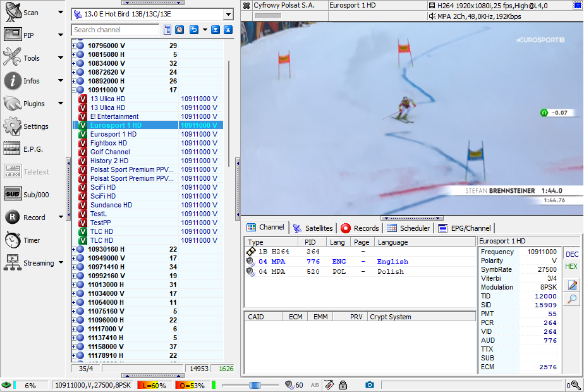Adjust the volume slider in the status bar
584x392 pixels.
pyautogui.click(x=255, y=385)
